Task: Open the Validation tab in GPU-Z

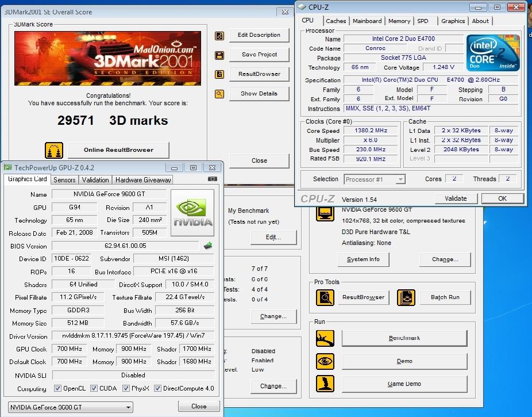Action: 95,180
